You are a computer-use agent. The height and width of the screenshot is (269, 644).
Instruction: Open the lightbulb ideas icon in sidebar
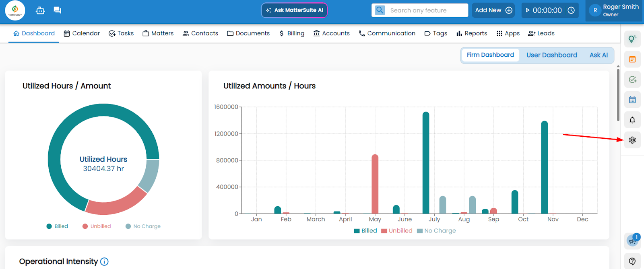[x=632, y=39]
